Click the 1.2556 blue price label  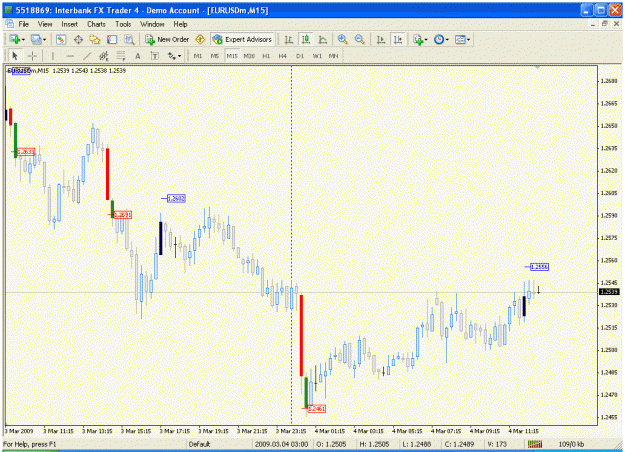click(x=539, y=267)
